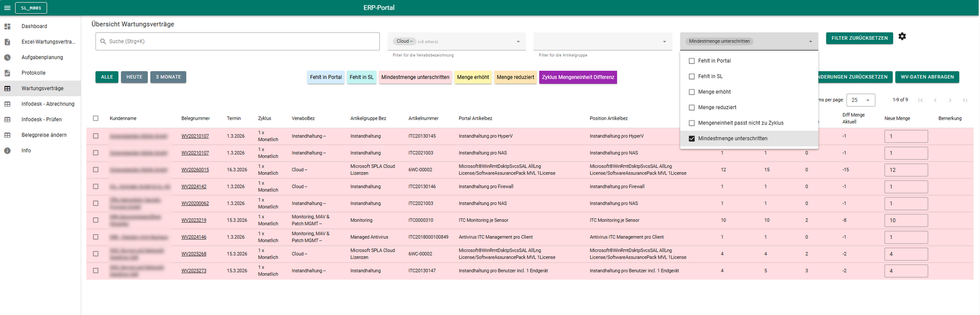Open the WV20260015 Belegnummer link

pyautogui.click(x=195, y=170)
